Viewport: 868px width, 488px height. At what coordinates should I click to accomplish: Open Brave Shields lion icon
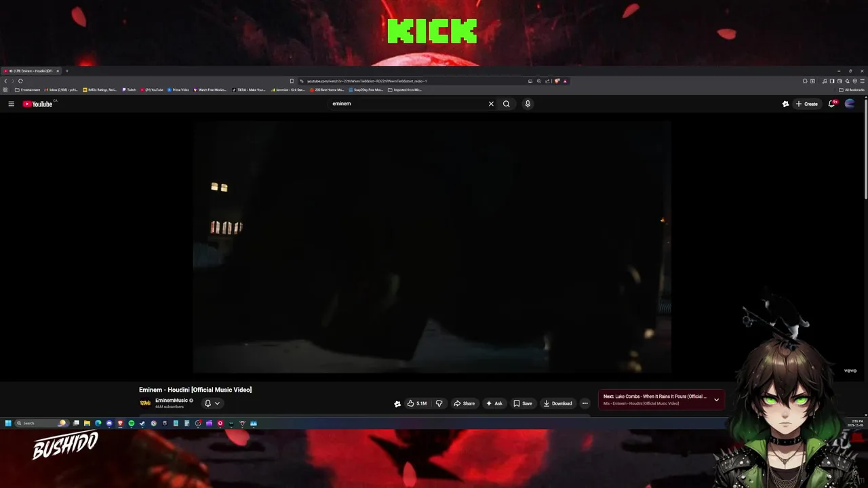(557, 81)
